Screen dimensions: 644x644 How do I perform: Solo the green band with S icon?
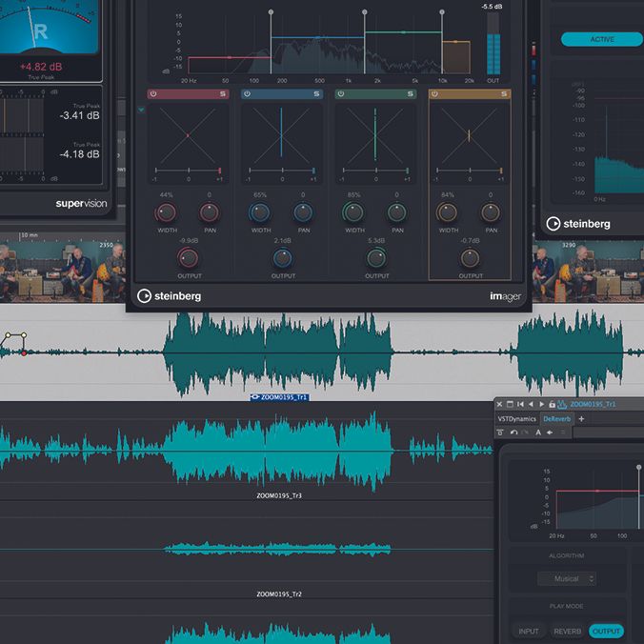(x=410, y=94)
